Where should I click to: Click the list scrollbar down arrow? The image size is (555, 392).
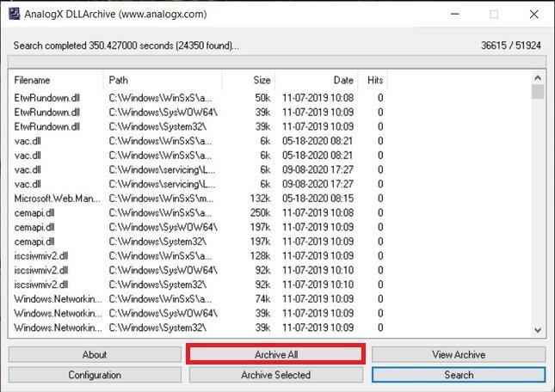538,330
